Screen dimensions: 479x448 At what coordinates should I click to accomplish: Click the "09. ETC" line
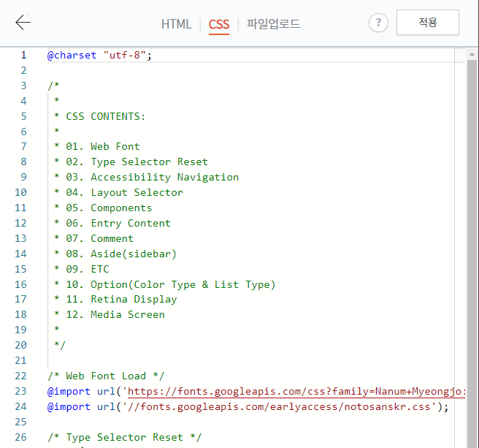coord(82,269)
